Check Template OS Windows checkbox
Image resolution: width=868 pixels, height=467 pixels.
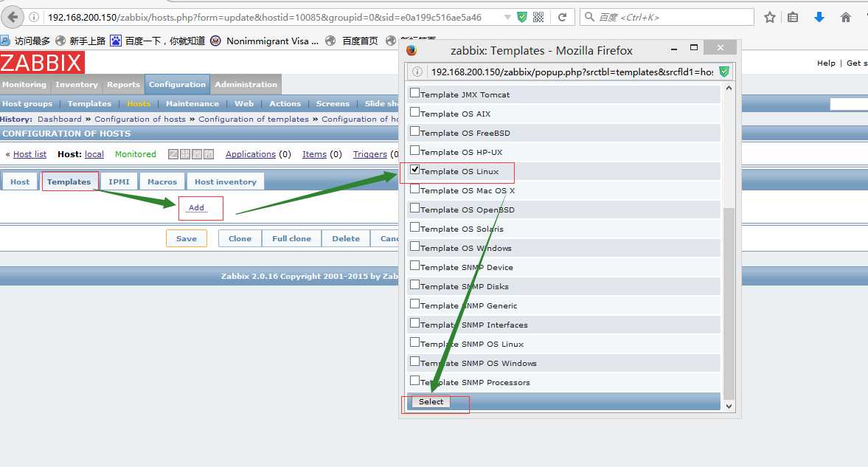click(x=414, y=246)
